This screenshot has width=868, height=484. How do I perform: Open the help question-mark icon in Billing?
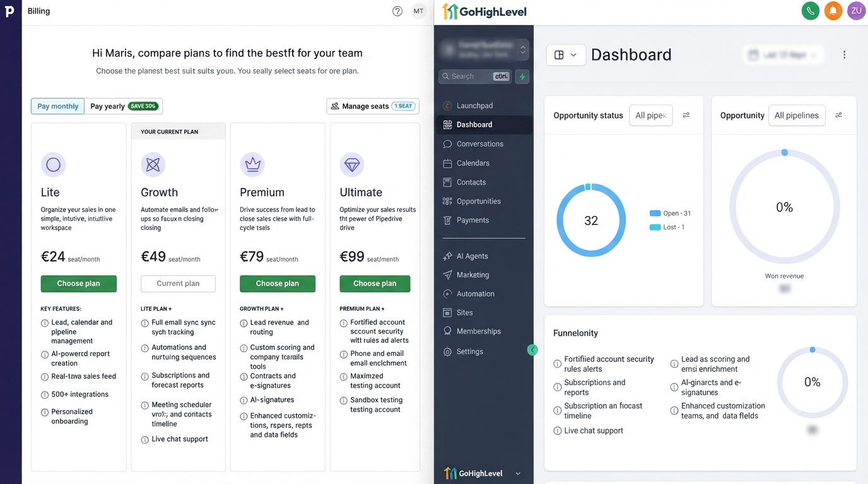397,11
